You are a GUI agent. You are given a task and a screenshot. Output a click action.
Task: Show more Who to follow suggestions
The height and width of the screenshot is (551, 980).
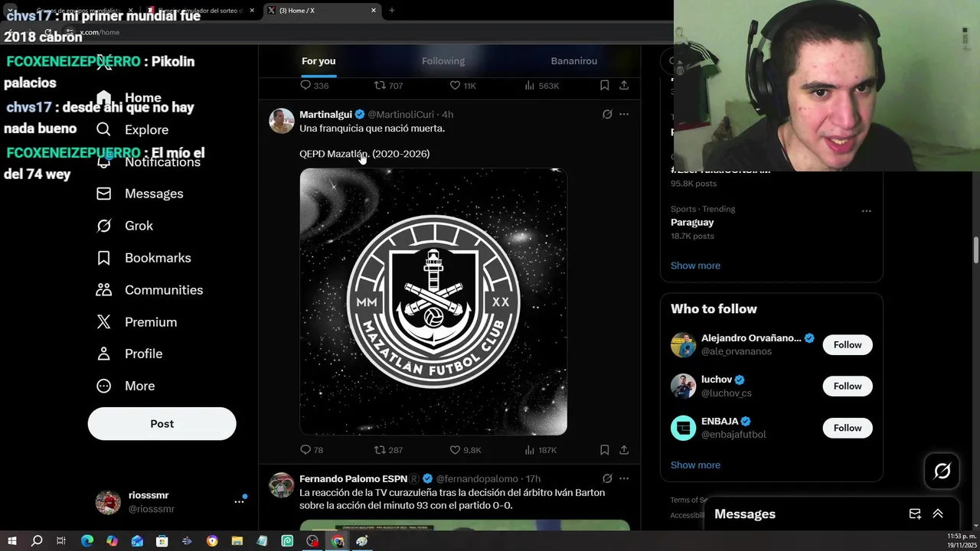pyautogui.click(x=695, y=465)
